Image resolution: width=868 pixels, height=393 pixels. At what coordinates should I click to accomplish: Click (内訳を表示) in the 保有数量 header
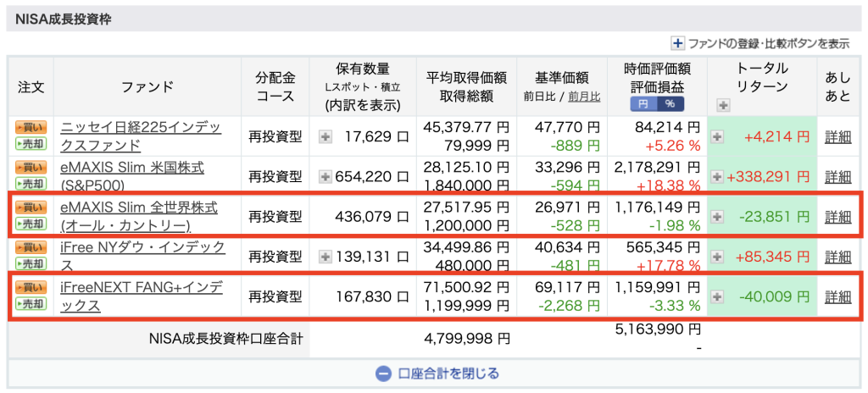[363, 105]
